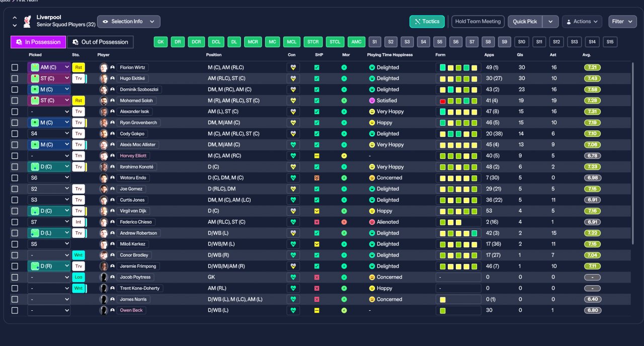
Task: Click Florian Wirtz player portrait
Action: click(104, 67)
